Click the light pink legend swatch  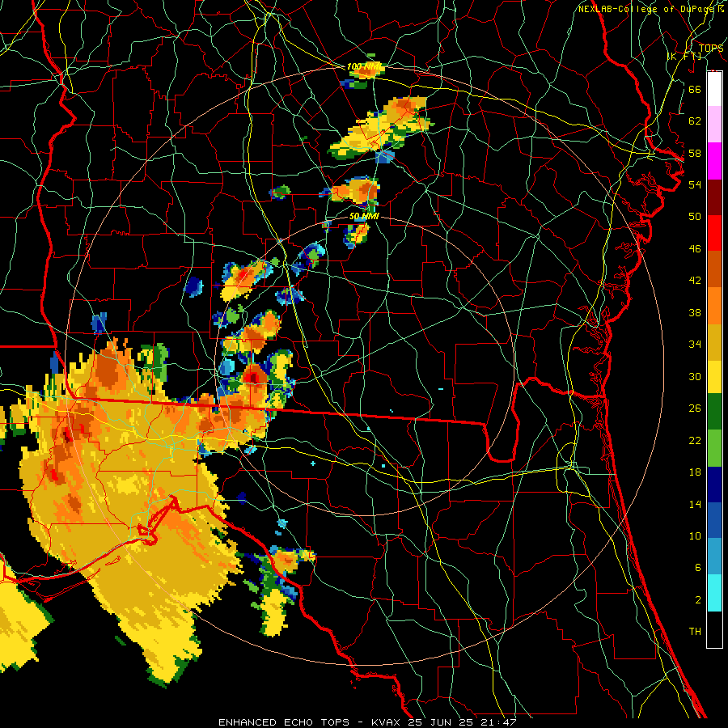(714, 124)
